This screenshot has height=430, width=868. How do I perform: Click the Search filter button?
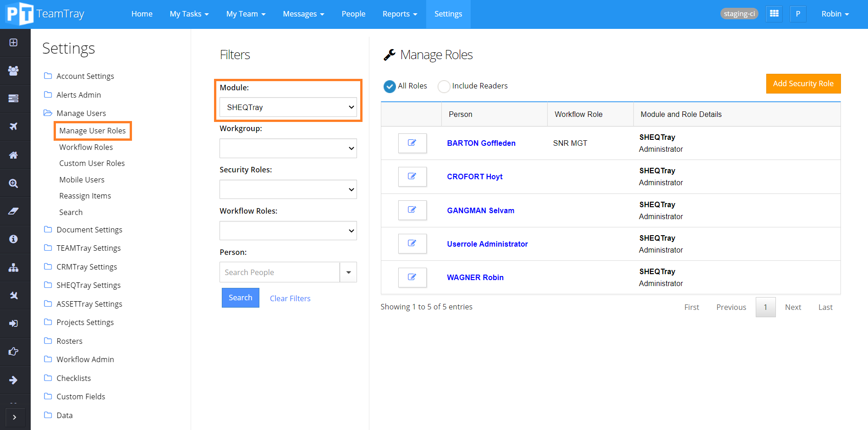241,298
